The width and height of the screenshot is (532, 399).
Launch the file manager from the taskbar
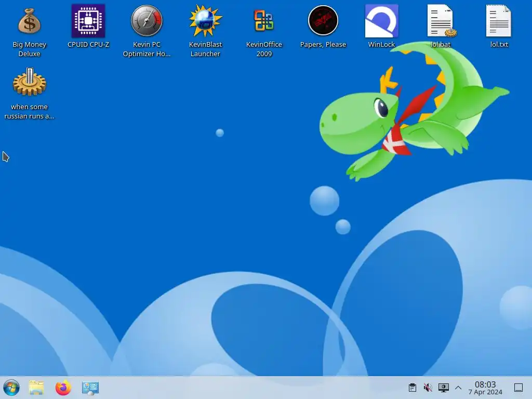(36, 388)
